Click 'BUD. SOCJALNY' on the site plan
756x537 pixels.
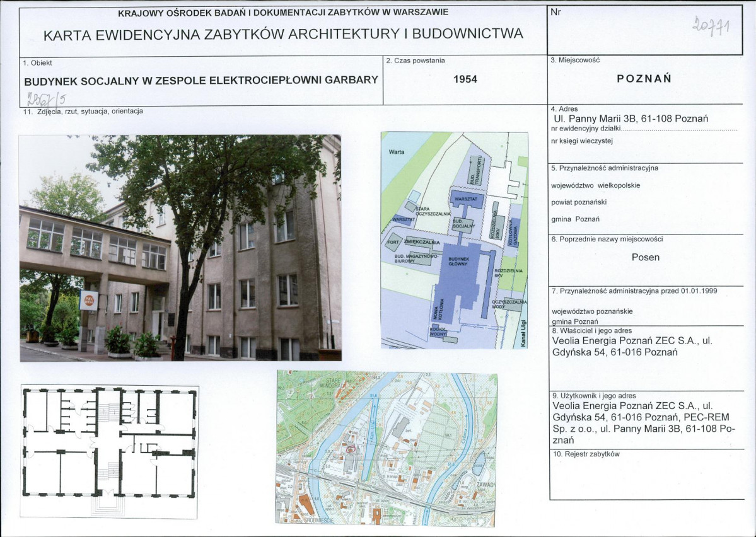(x=463, y=223)
